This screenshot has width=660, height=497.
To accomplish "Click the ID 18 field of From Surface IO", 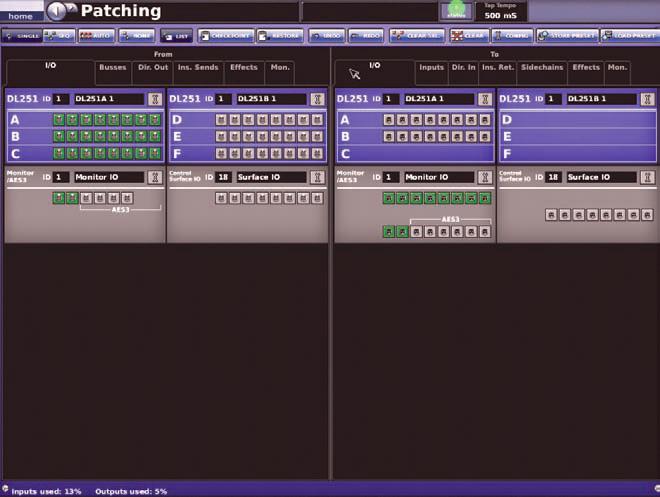I will click(223, 177).
